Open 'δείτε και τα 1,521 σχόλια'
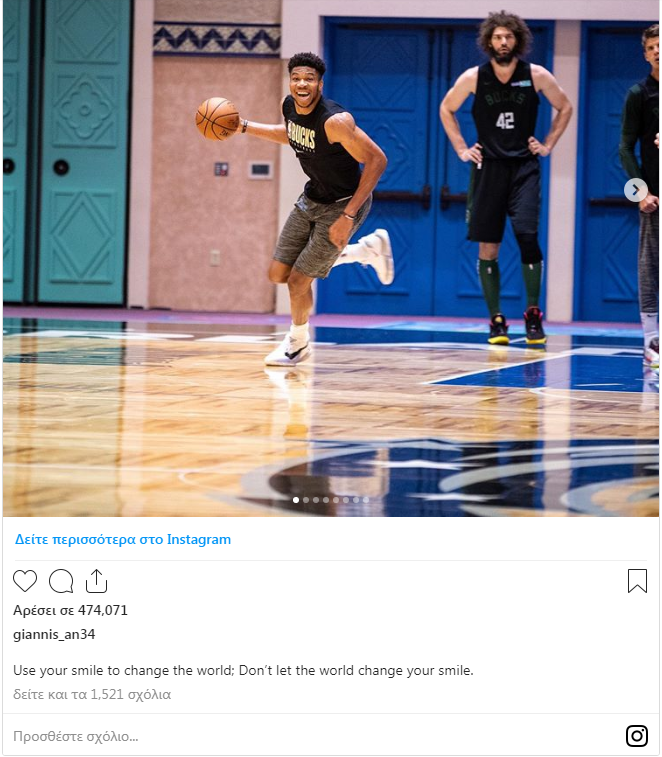This screenshot has width=662, height=757. (x=92, y=694)
